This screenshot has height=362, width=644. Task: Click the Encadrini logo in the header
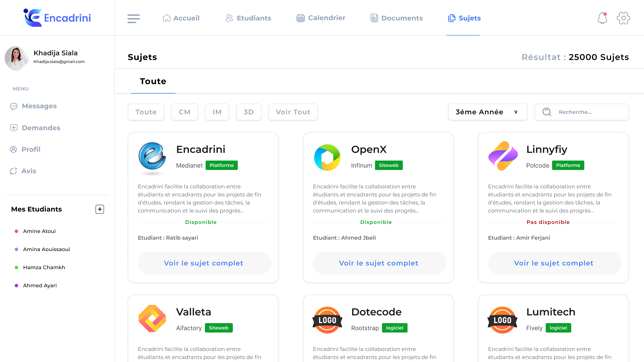click(57, 18)
